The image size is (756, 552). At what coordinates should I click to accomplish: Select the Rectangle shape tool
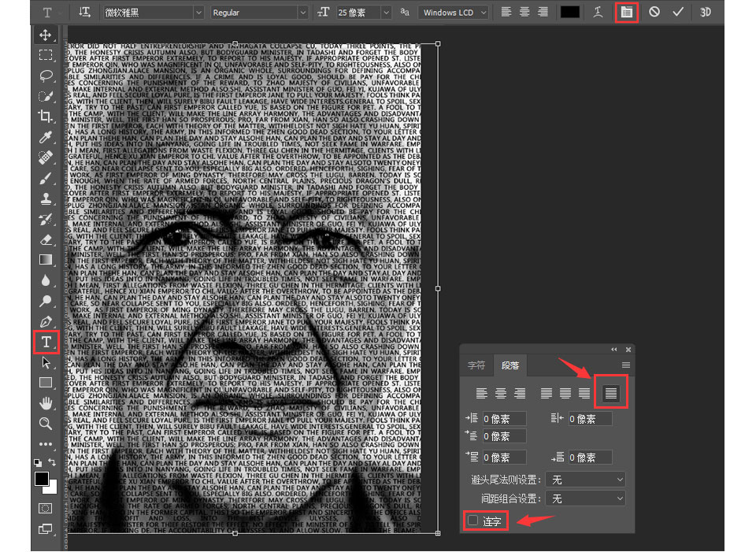(x=46, y=382)
